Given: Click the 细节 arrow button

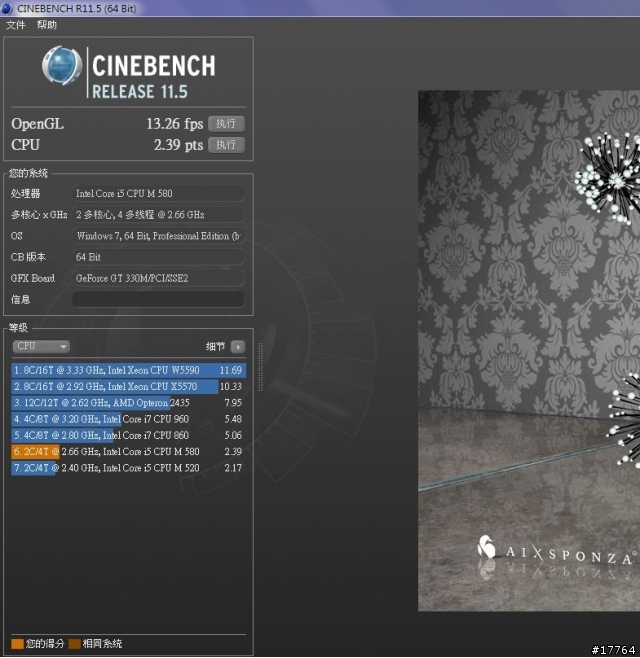Looking at the screenshot, I should [x=238, y=347].
